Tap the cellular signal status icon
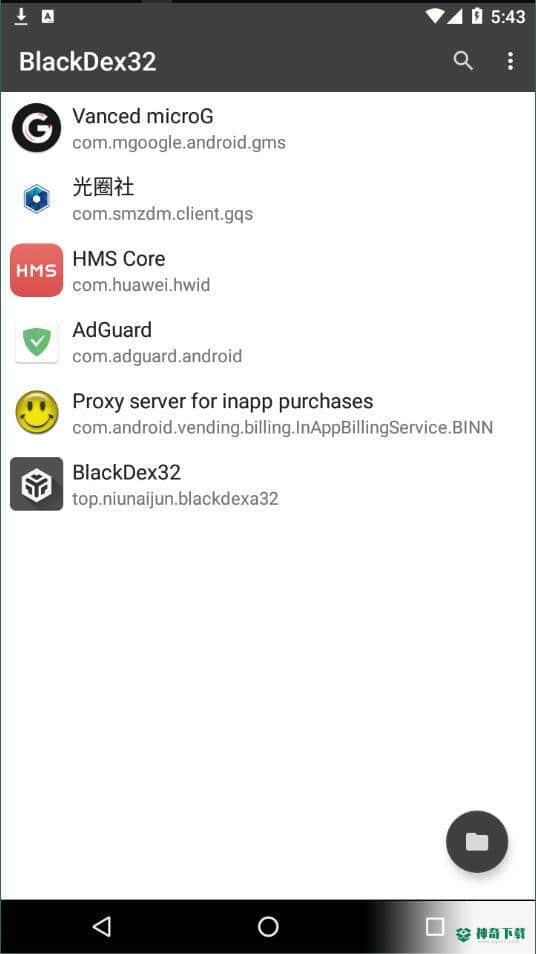Image resolution: width=536 pixels, height=954 pixels. (x=455, y=16)
